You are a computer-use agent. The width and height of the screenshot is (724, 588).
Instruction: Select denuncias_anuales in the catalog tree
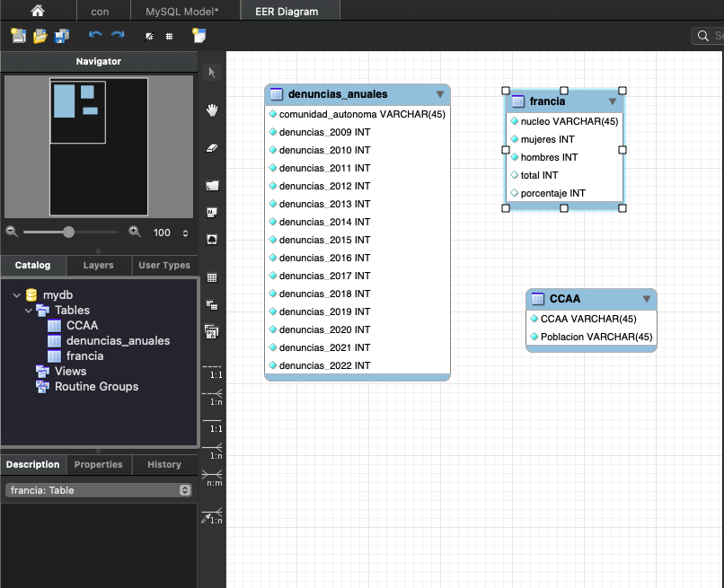117,340
